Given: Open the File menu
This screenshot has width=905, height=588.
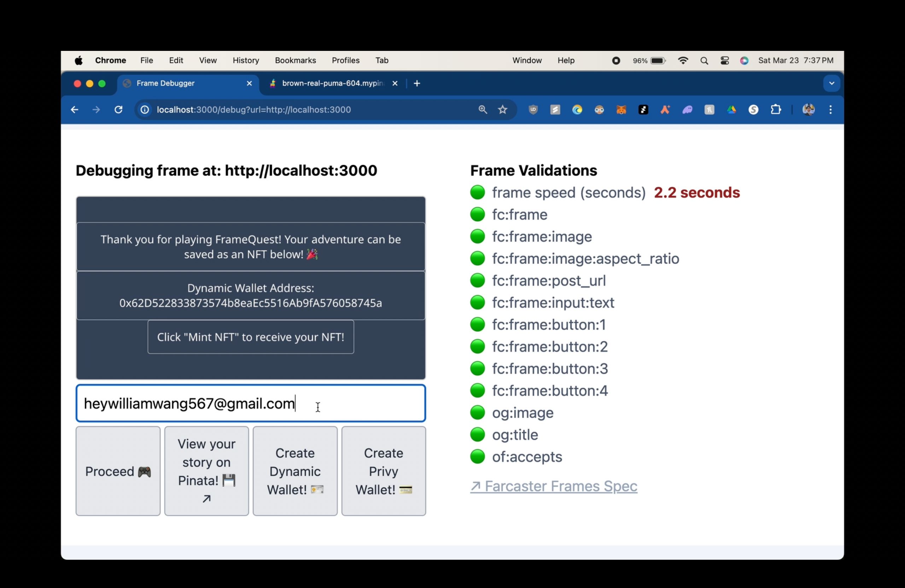Looking at the screenshot, I should [146, 60].
